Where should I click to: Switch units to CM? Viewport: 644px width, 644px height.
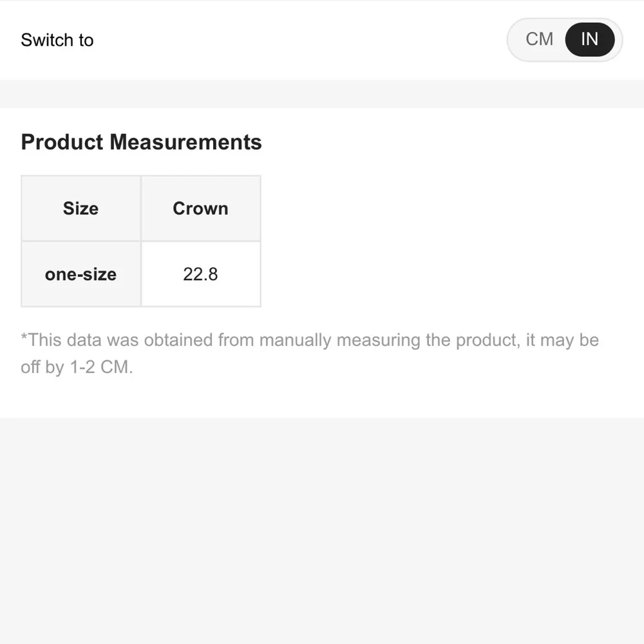coord(539,39)
